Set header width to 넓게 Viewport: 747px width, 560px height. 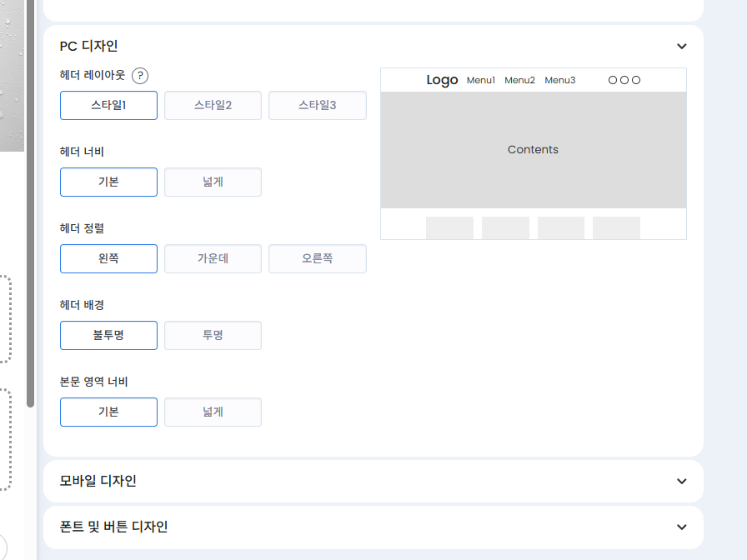pos(213,182)
